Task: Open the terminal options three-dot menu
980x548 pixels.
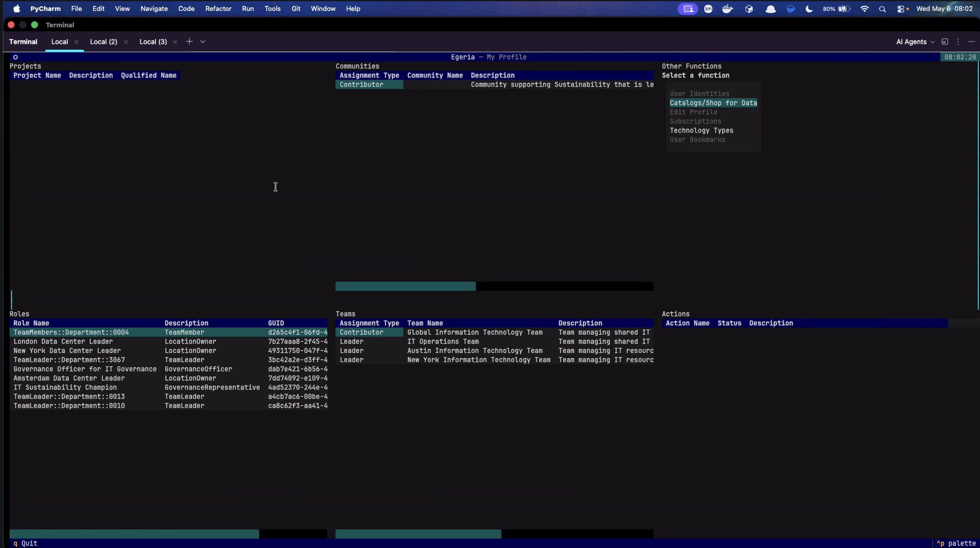Action: 958,42
